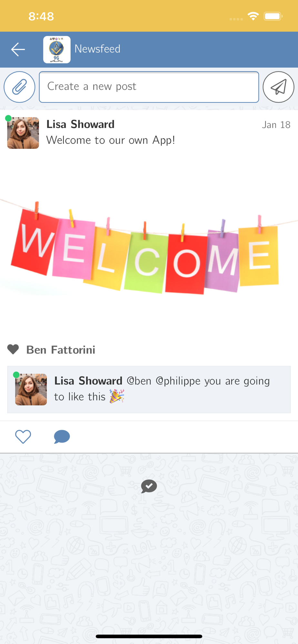View Ben Fattorini who liked the post
Image resolution: width=298 pixels, height=644 pixels.
(61, 350)
